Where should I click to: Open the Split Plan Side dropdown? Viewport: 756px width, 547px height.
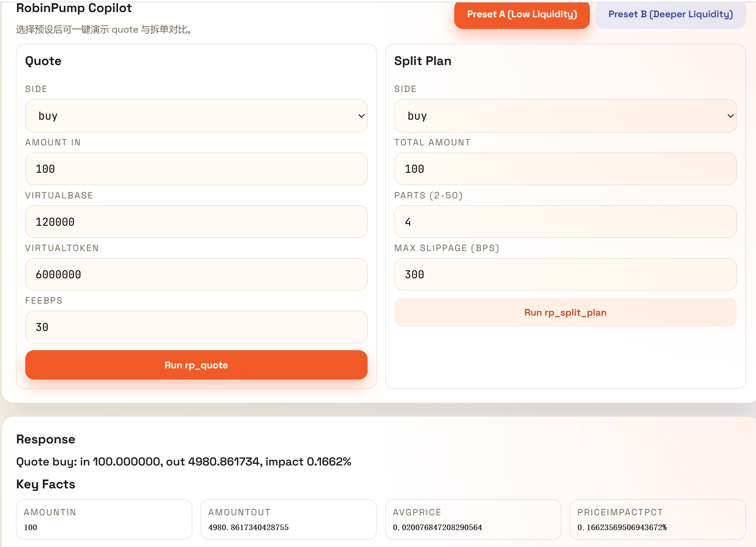tap(565, 116)
